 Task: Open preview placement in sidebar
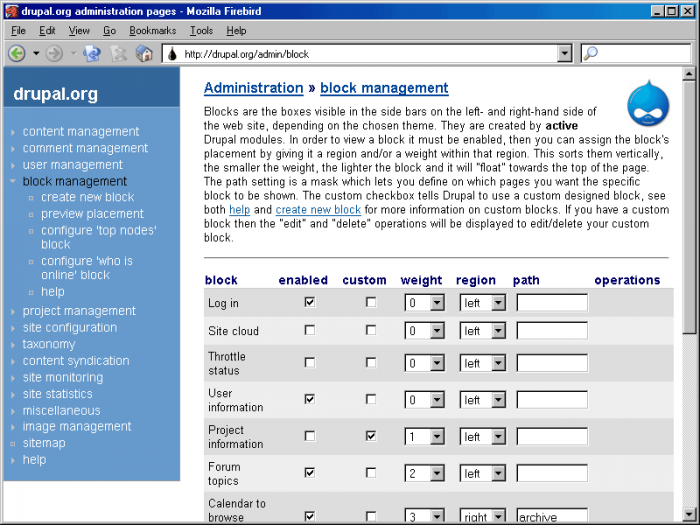(x=92, y=214)
